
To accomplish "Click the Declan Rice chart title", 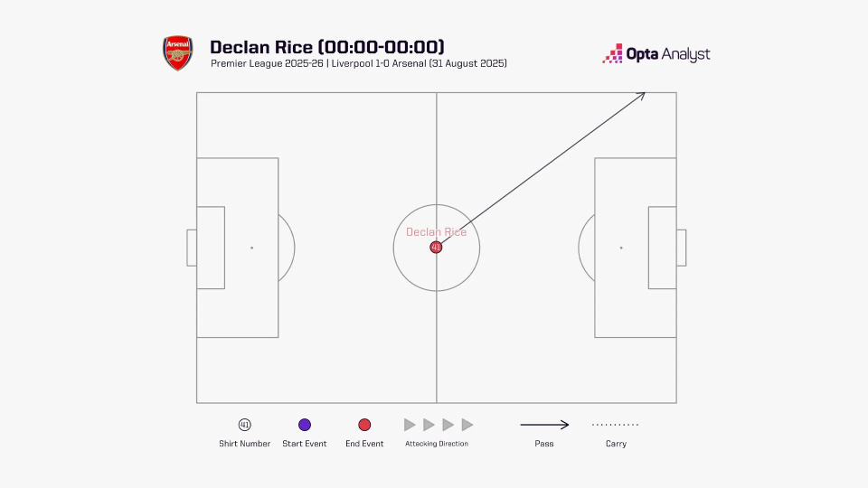I will coord(327,47).
